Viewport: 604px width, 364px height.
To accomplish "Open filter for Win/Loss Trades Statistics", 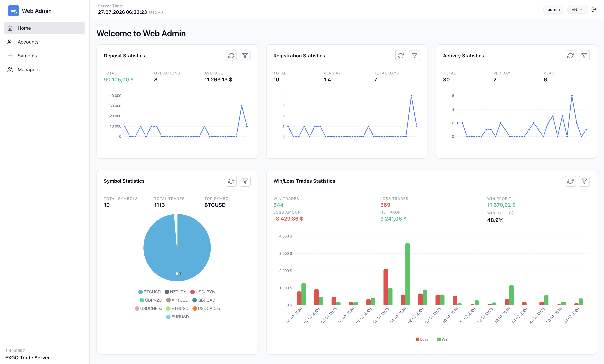I will (584, 181).
